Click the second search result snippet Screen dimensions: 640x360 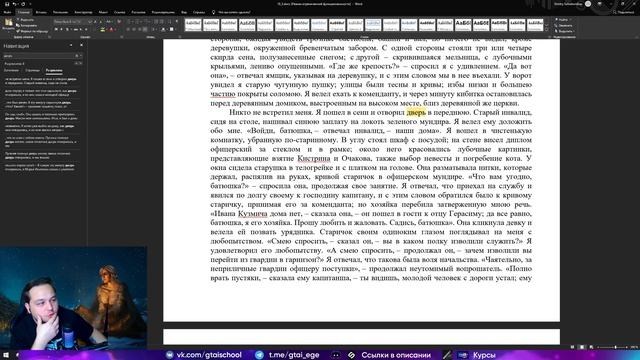coord(41,93)
